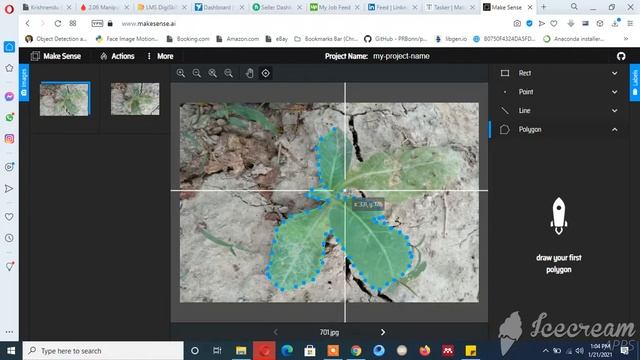Open the eBay bookmark
The height and width of the screenshot is (360, 640).
277,39
